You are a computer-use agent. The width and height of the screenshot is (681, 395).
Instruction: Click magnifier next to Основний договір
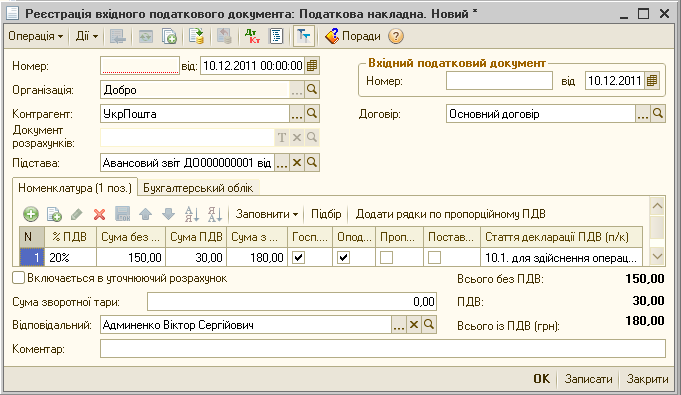click(658, 114)
